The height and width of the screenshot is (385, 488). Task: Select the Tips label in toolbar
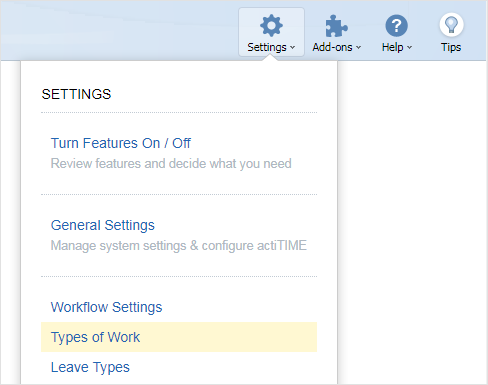point(451,47)
